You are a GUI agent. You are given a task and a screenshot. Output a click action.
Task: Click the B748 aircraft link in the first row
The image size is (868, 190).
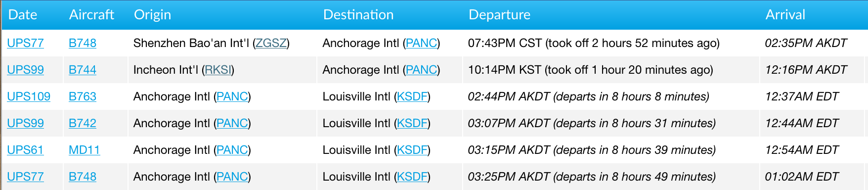(83, 43)
